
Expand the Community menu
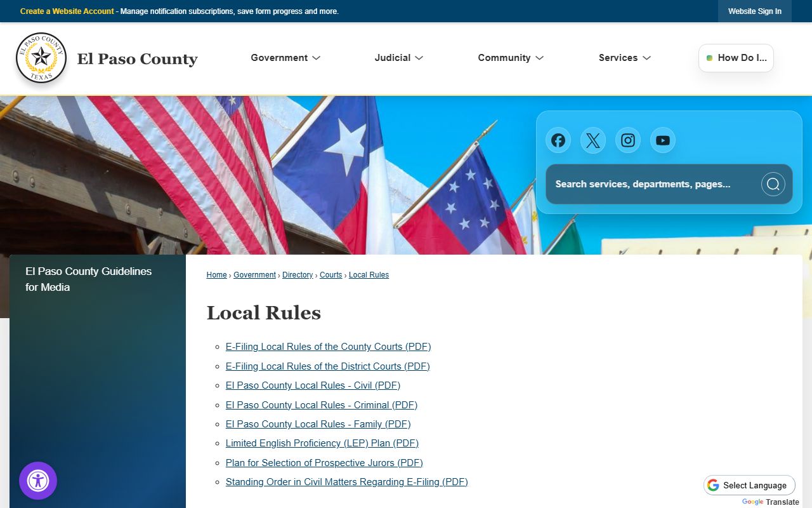511,58
